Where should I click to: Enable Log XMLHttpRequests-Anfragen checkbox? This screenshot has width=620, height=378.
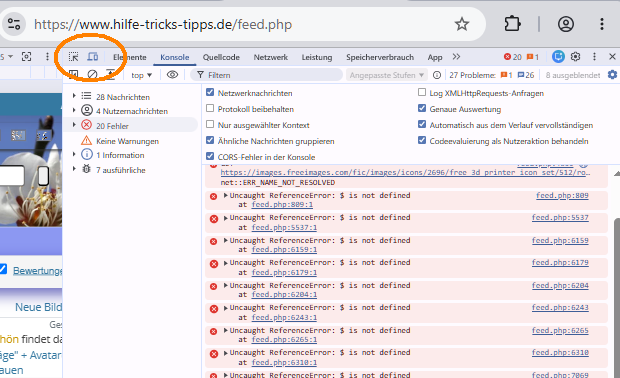pos(422,93)
